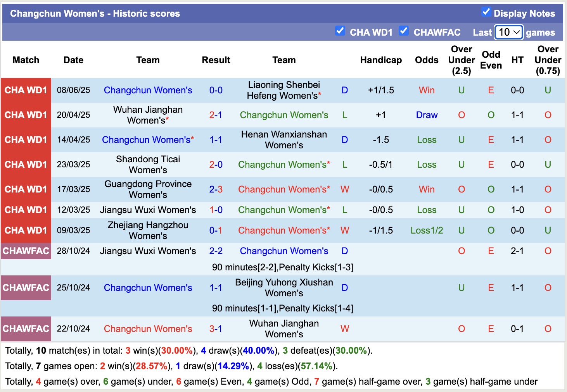This screenshot has width=567, height=392.
Task: Click the CHA WD1 badge on 08/06/25 row
Action: [x=26, y=90]
